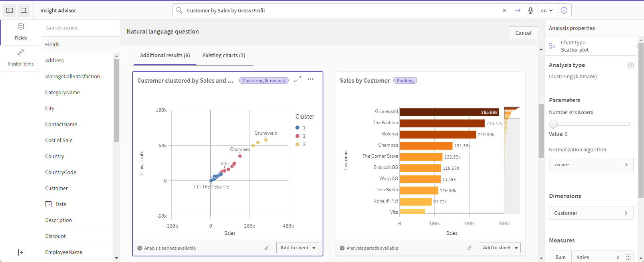Image resolution: width=644 pixels, height=262 pixels.
Task: Click the Grunewald point in scatter plot
Action: (266, 140)
